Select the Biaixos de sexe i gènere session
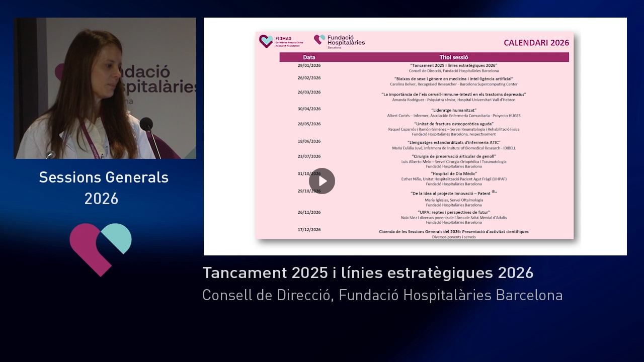The image size is (644, 362). pos(454,79)
